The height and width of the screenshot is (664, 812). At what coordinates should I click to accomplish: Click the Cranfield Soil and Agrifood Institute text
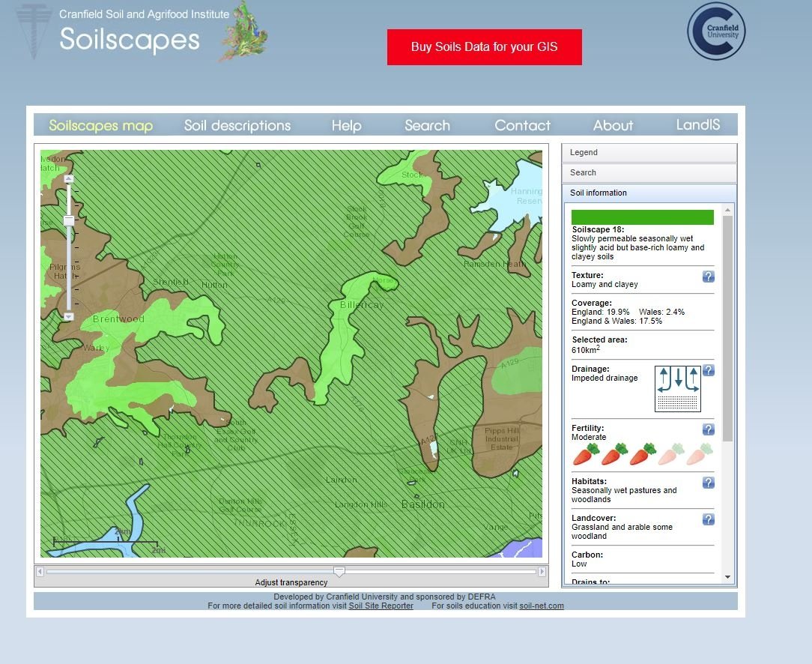point(144,14)
